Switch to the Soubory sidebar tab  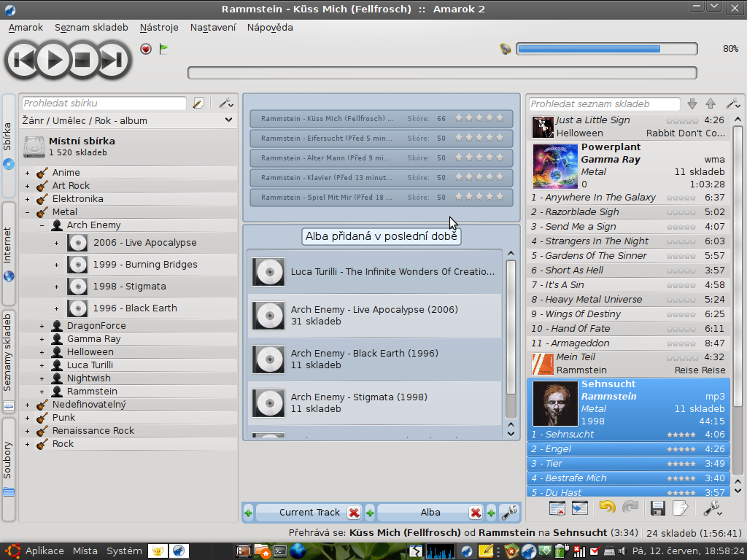coord(9,469)
